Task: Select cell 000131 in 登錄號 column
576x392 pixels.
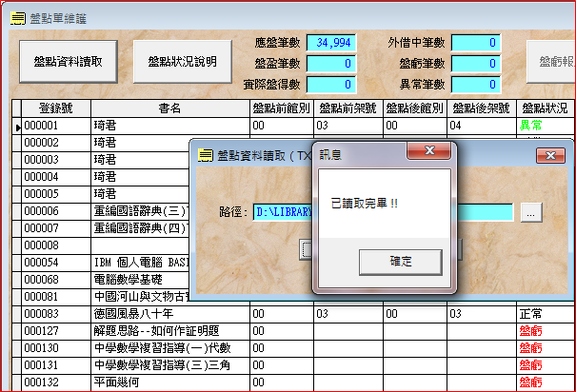Action: (x=56, y=365)
